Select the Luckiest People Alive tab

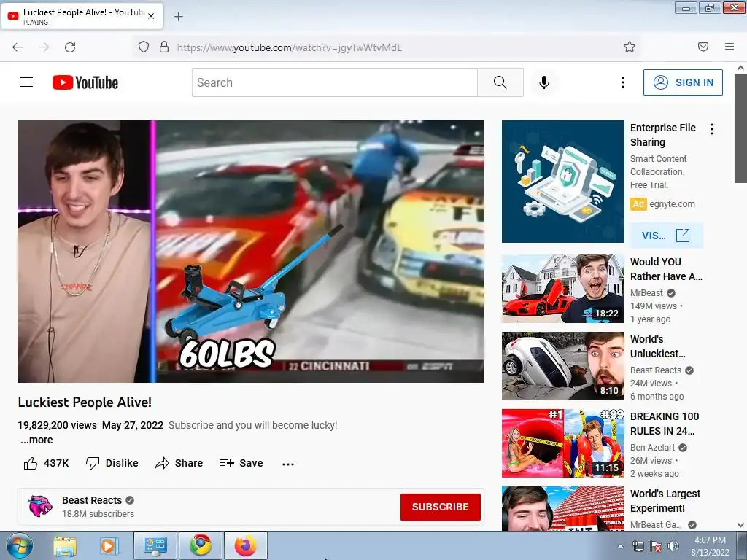pyautogui.click(x=82, y=16)
